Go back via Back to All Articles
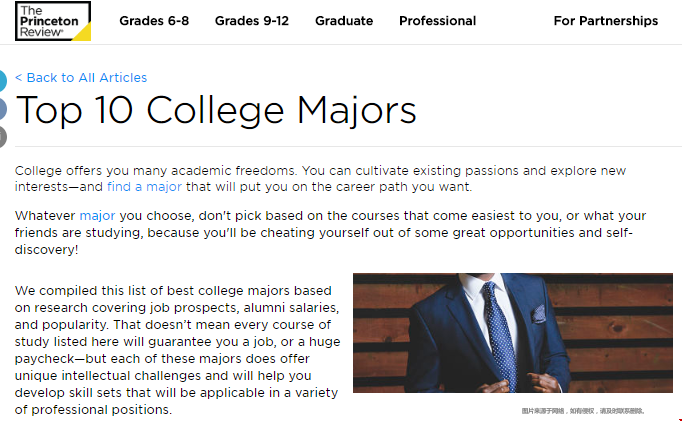The height and width of the screenshot is (421, 682). coord(81,77)
